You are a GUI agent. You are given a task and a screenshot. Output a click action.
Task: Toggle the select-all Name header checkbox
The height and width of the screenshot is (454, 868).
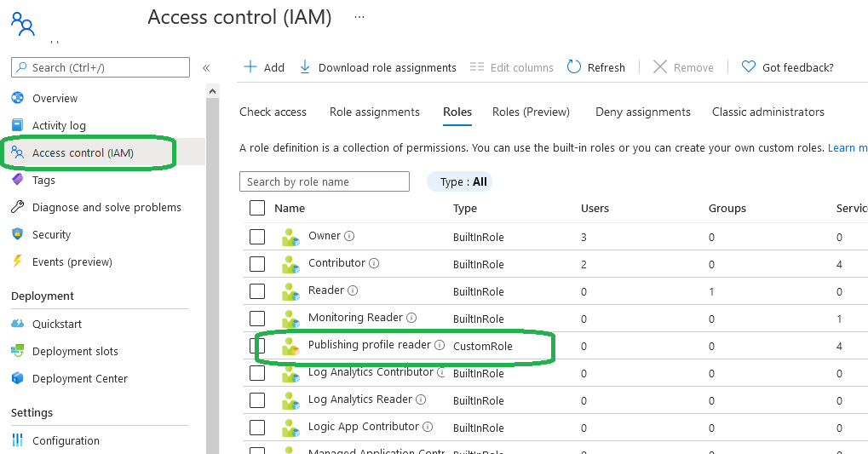257,208
